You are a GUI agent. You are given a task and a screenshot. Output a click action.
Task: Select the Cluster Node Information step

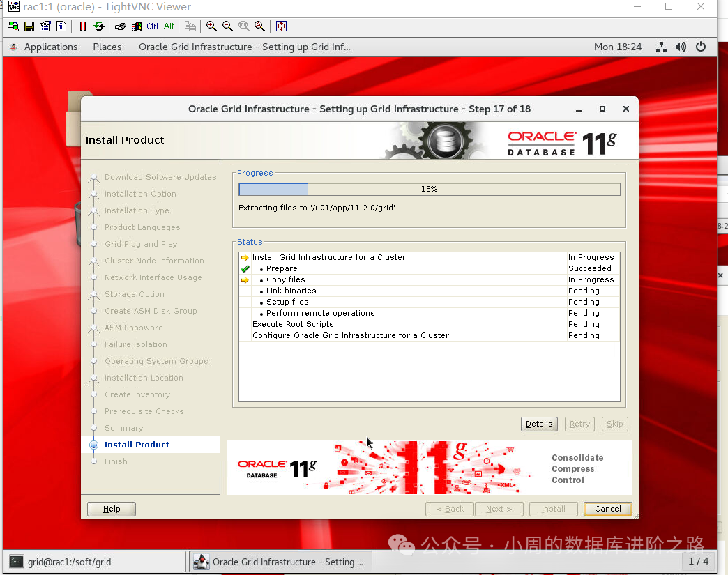point(154,261)
